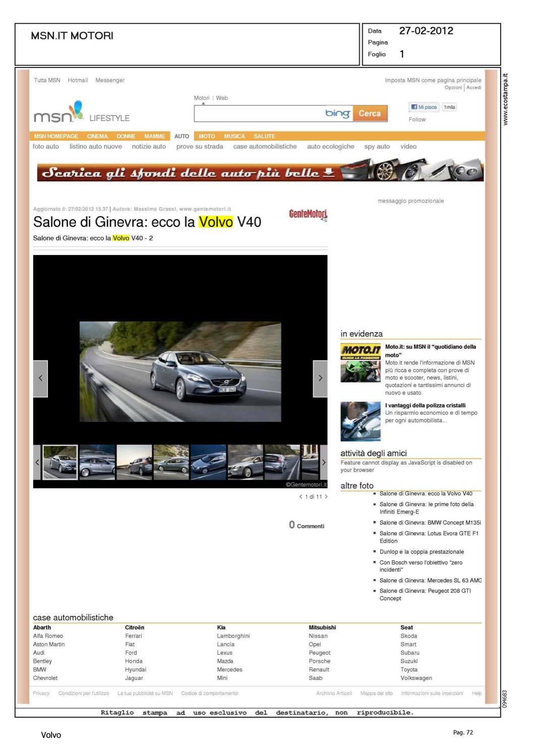Select the first gallery thumbnail

[x=60, y=462]
